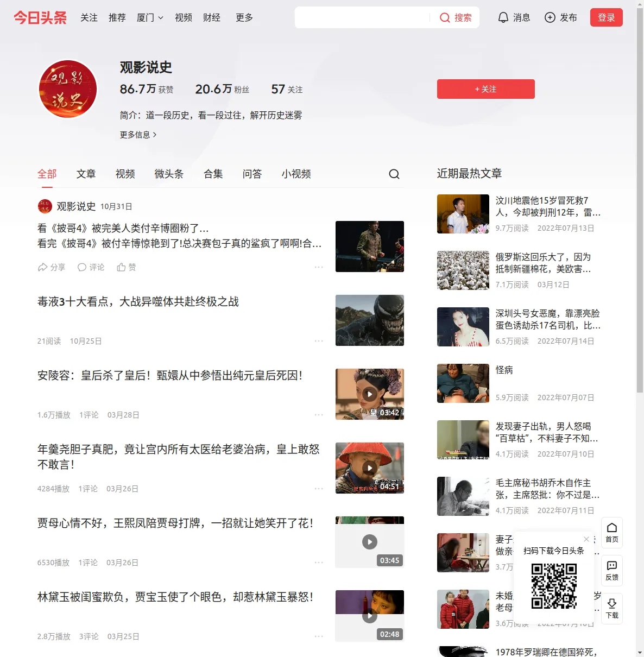Open more options for the 贾母 video

click(319, 563)
